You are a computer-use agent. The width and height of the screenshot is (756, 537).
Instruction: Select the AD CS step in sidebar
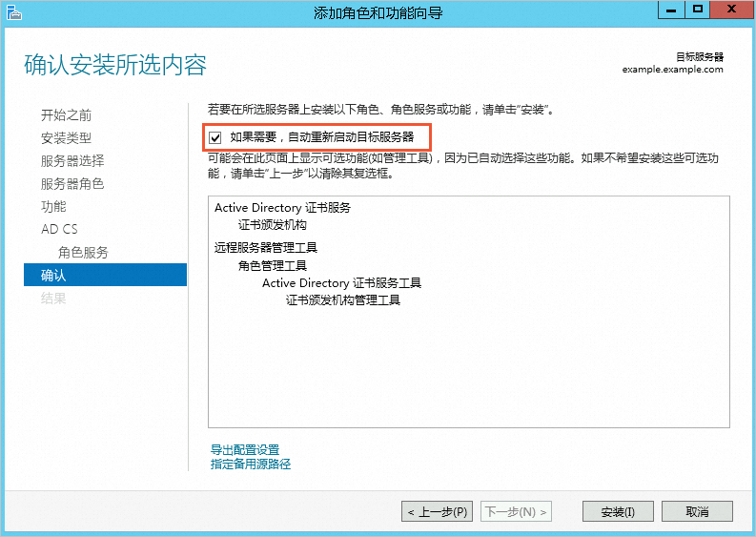coord(59,229)
